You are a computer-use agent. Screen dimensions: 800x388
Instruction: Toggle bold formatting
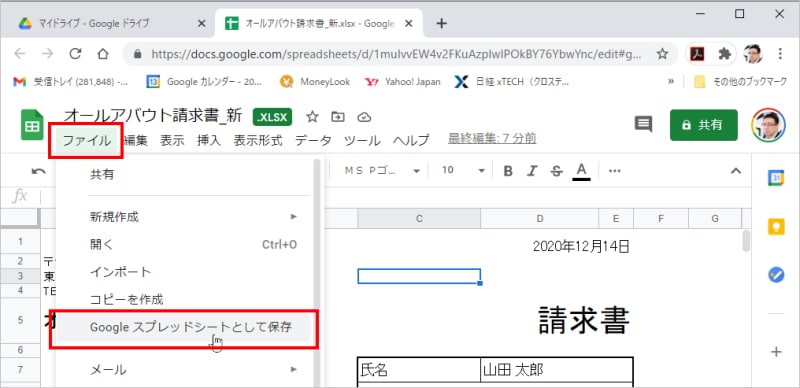(508, 171)
